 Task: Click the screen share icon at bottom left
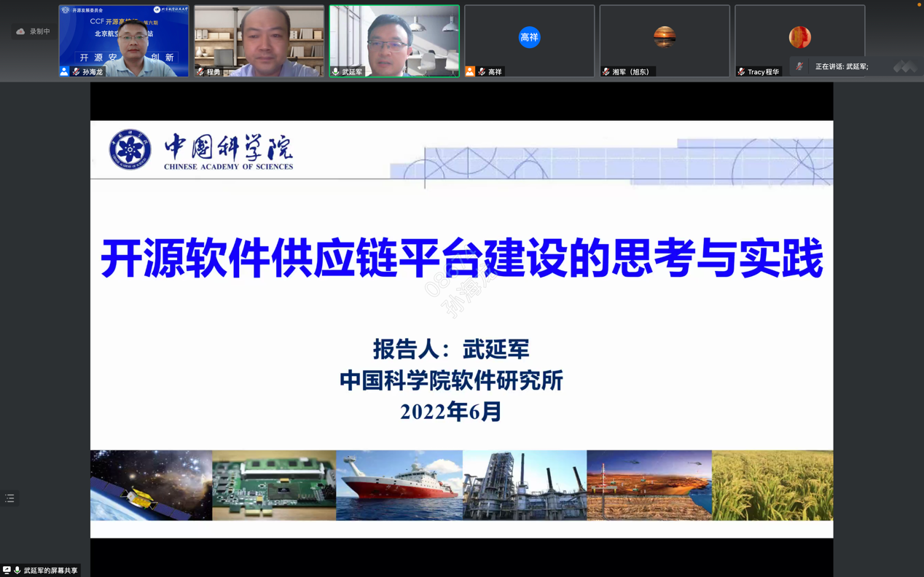click(7, 570)
